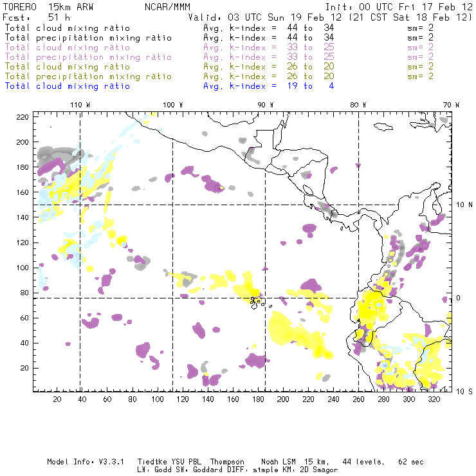This screenshot has height=476, width=476.
Task: Click the 90 W longitude label
Action: tap(265, 105)
